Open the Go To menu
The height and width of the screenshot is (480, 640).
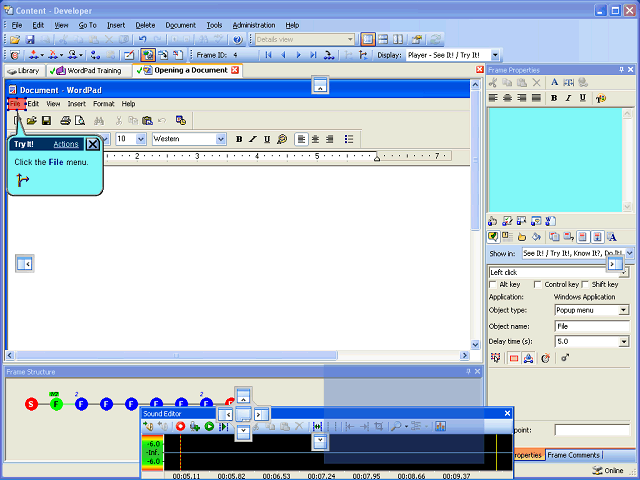coord(87,25)
